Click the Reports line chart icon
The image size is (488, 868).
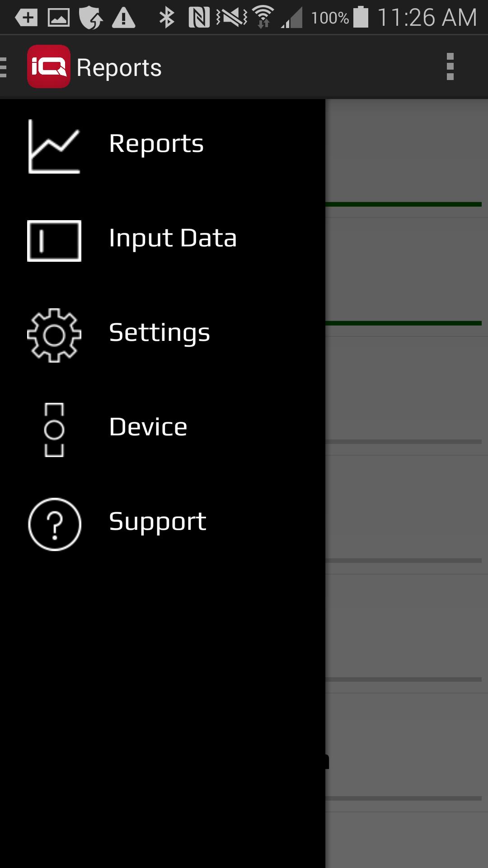(x=54, y=146)
